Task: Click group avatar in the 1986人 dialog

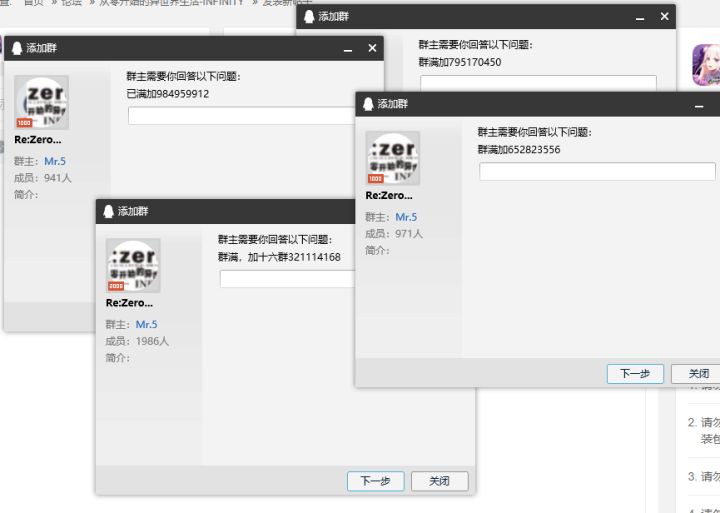Action: [x=133, y=265]
